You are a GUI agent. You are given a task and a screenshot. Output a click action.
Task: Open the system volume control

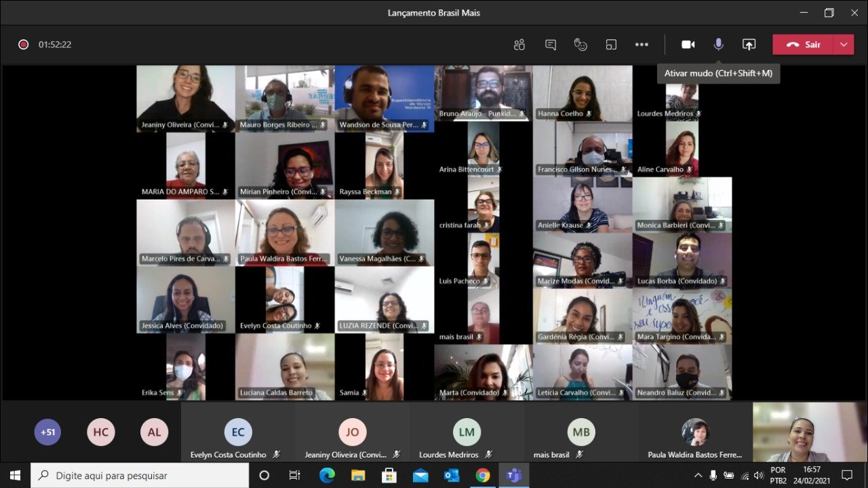pyautogui.click(x=758, y=475)
